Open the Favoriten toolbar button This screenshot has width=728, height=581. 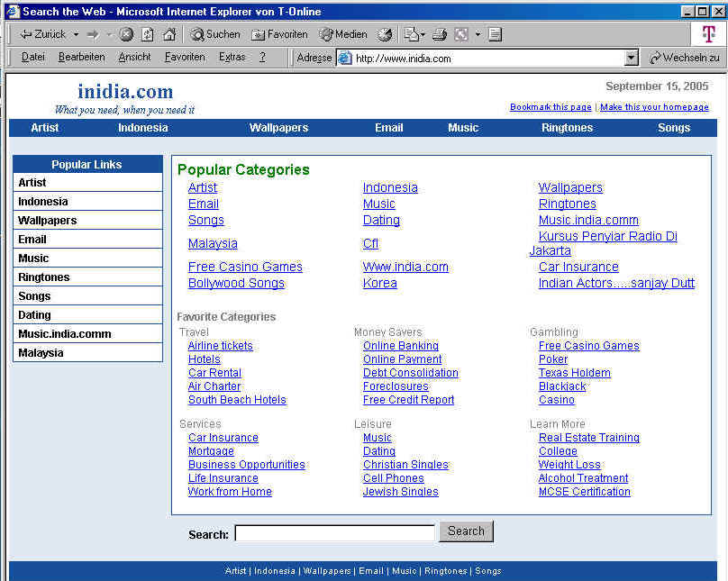279,34
